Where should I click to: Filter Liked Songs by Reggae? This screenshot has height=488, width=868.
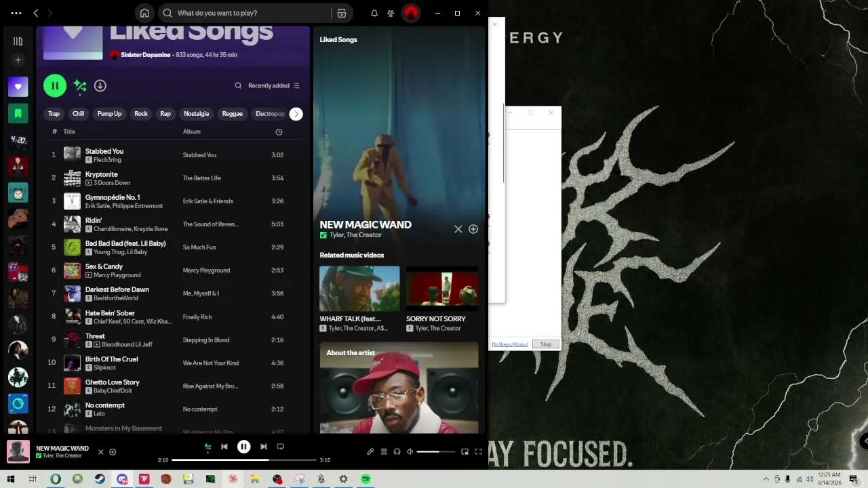pos(233,114)
